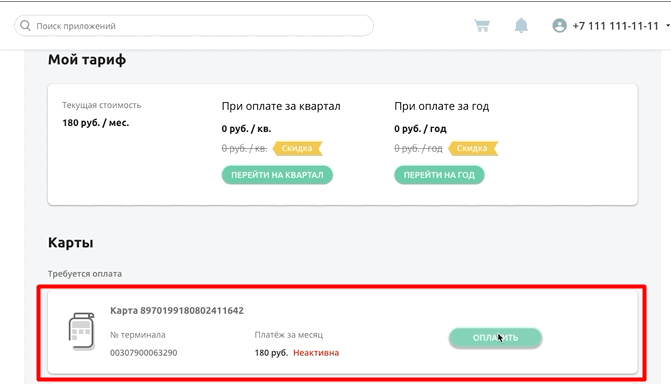This screenshot has height=384, width=671.
Task: Click the 0 руб. / кв. price
Action: (x=246, y=128)
